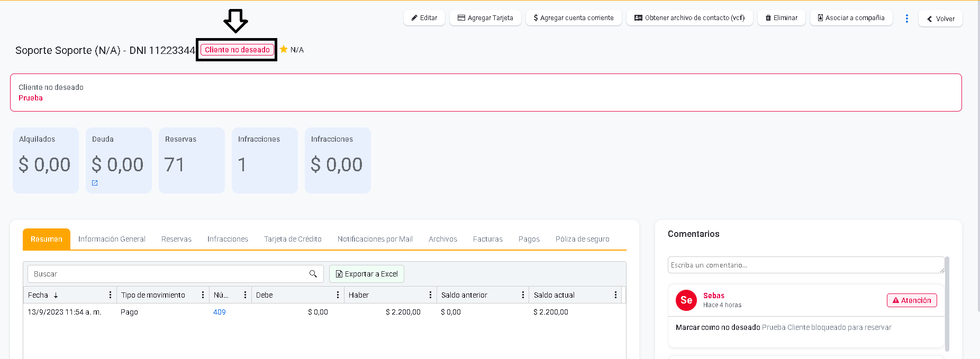The width and height of the screenshot is (980, 359).
Task: Open the Haber column options menu
Action: coord(430,295)
